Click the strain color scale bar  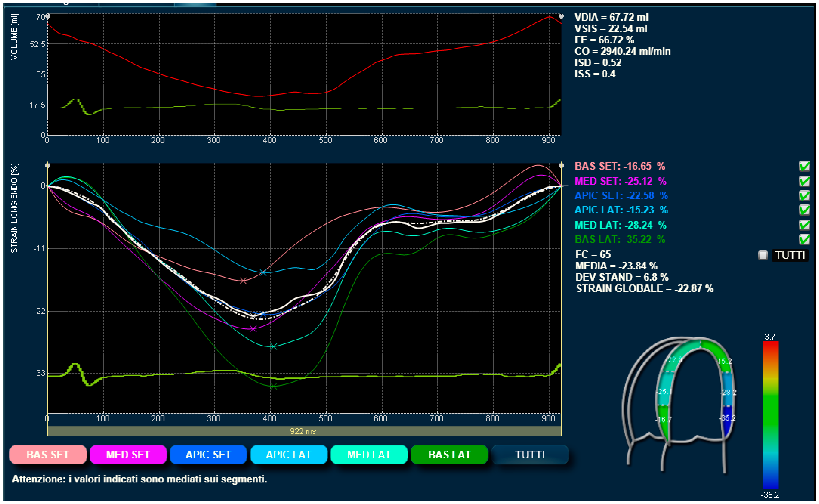coord(771,415)
